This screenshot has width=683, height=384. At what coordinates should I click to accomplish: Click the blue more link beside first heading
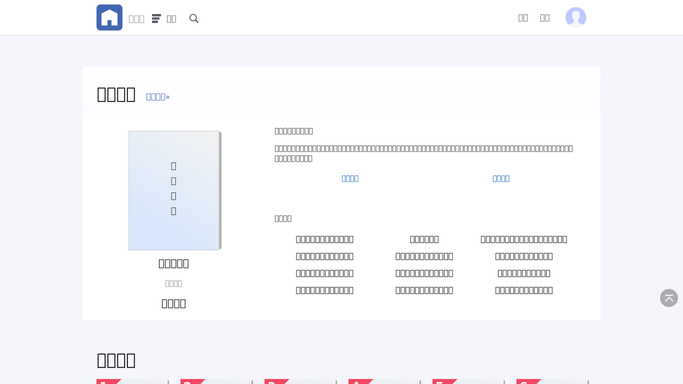[158, 97]
